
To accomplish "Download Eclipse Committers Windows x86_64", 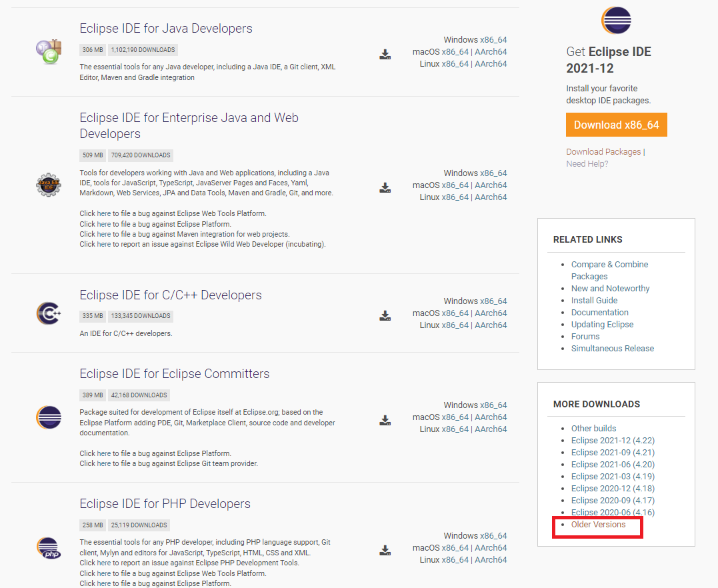I will point(493,405).
